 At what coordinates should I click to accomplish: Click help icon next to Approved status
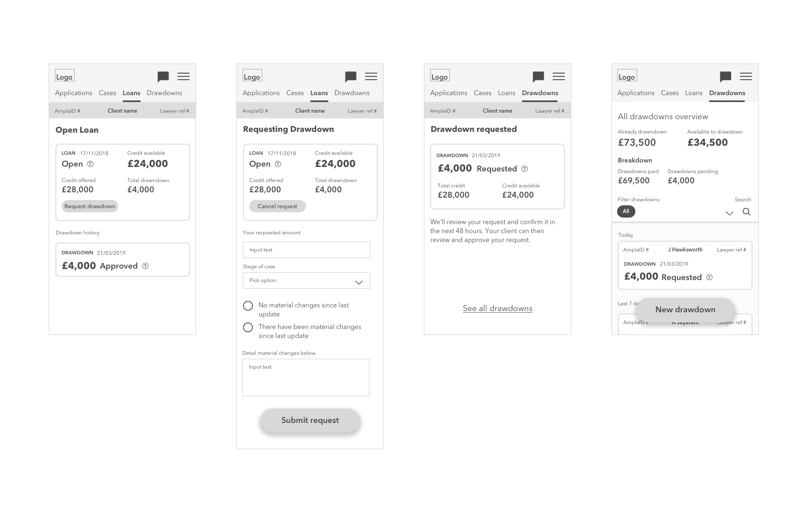coord(145,266)
